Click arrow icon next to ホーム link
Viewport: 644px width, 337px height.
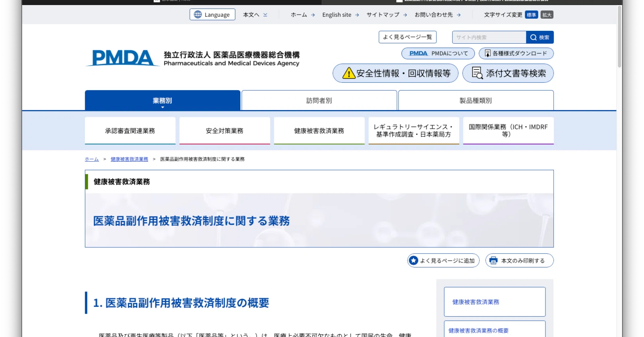pyautogui.click(x=313, y=15)
